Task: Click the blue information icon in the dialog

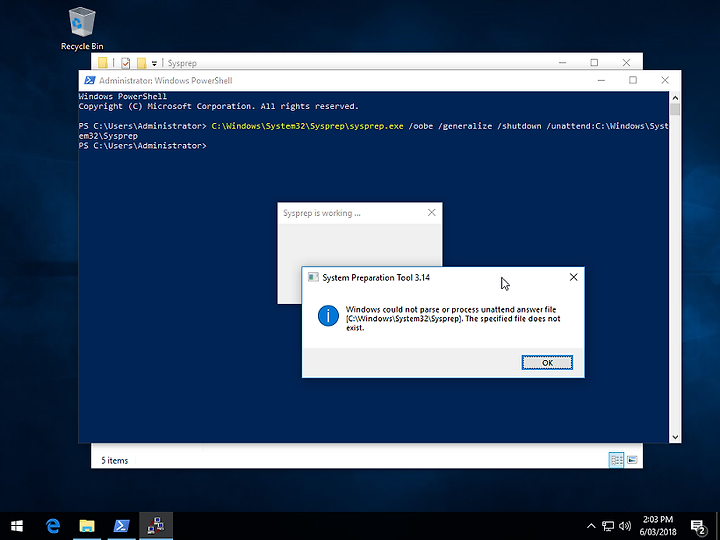Action: pos(328,316)
